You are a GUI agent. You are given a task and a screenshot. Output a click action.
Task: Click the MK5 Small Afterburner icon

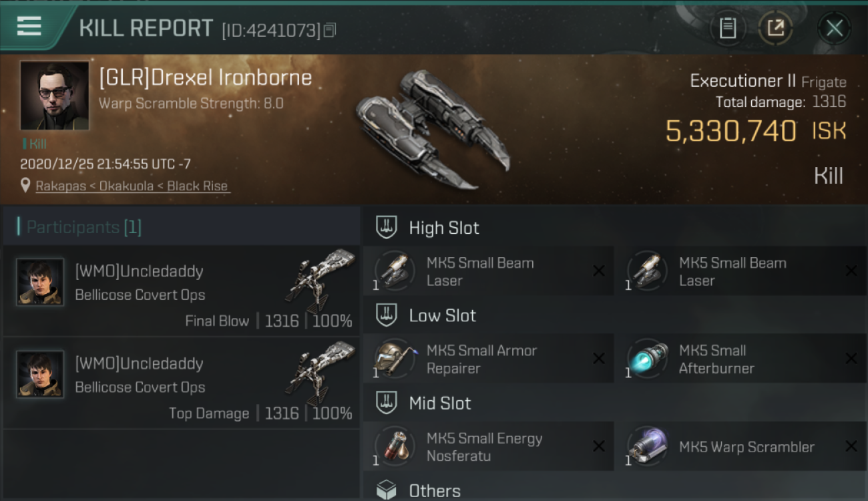pyautogui.click(x=646, y=359)
